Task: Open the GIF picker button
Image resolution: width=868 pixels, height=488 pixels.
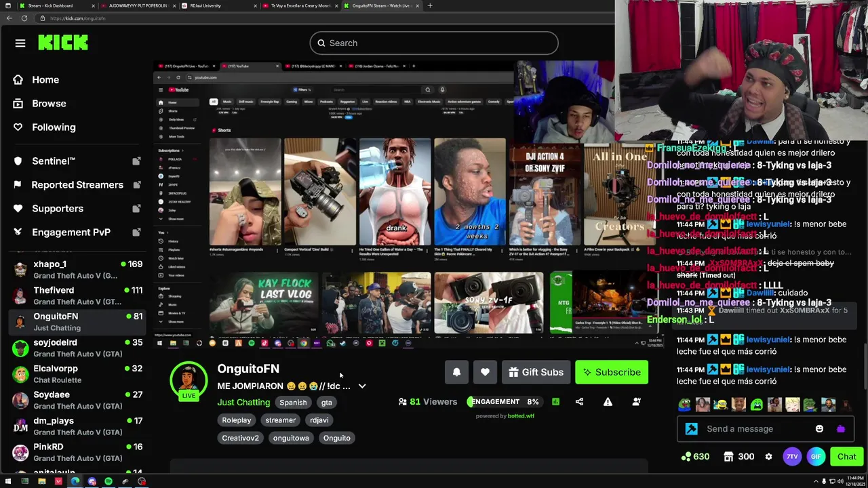Action: pos(816,457)
